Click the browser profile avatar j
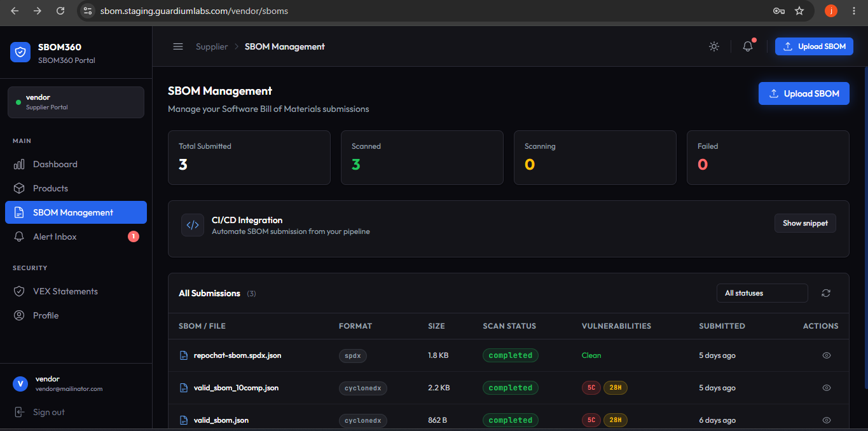Screen dimensions: 868x431 click(x=831, y=11)
